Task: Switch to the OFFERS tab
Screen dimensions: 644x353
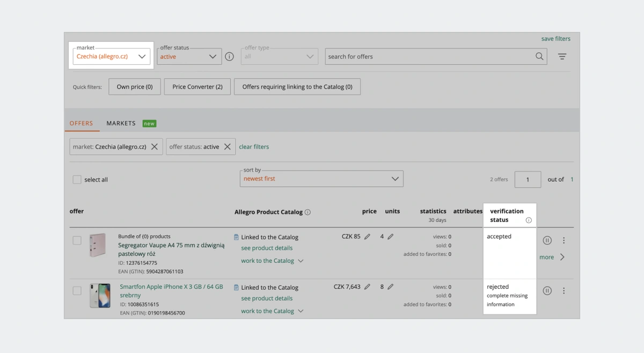Action: [x=82, y=123]
